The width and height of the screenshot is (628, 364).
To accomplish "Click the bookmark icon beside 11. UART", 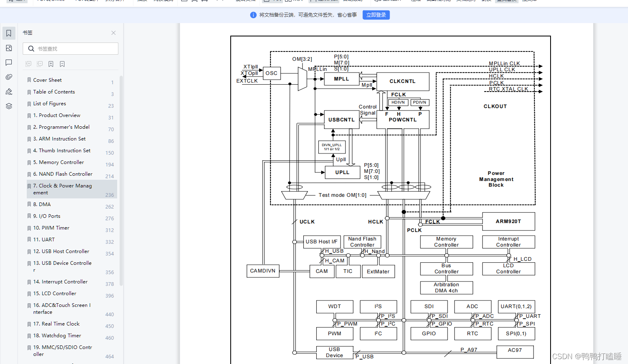I will [x=29, y=240].
